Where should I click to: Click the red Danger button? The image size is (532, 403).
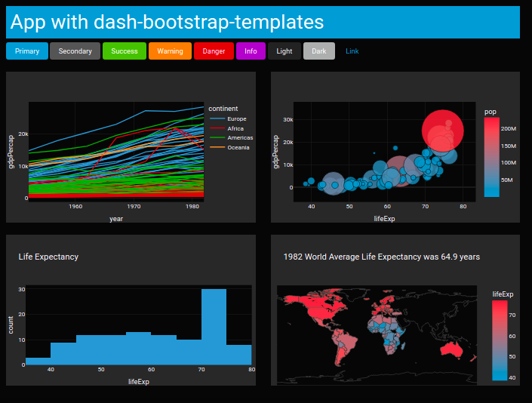pyautogui.click(x=214, y=51)
